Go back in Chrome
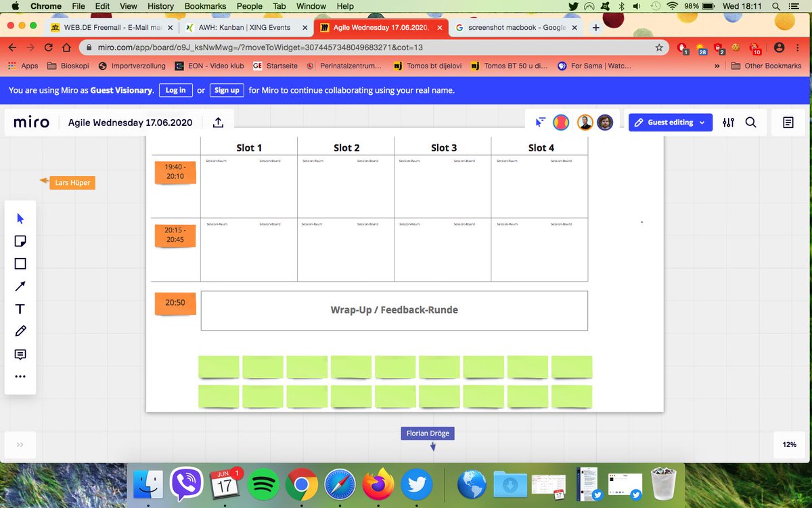 [x=12, y=48]
